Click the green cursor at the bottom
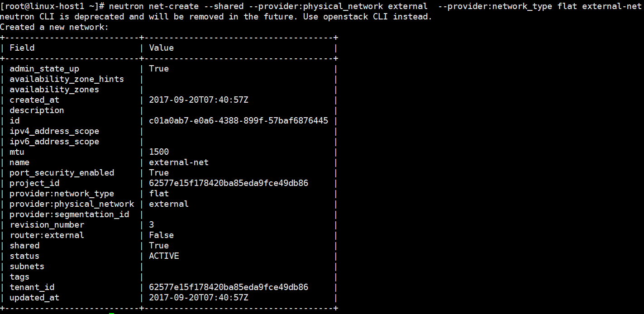This screenshot has width=644, height=314. click(112, 313)
